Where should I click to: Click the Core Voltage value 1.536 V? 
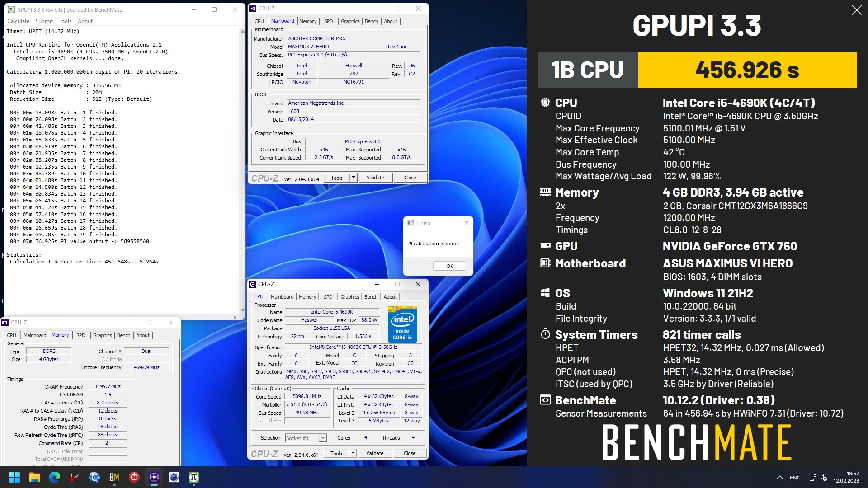tap(363, 337)
